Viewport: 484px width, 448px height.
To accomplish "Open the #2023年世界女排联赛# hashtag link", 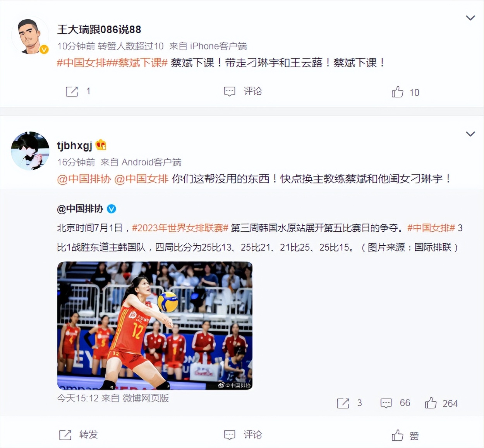I will click(180, 228).
